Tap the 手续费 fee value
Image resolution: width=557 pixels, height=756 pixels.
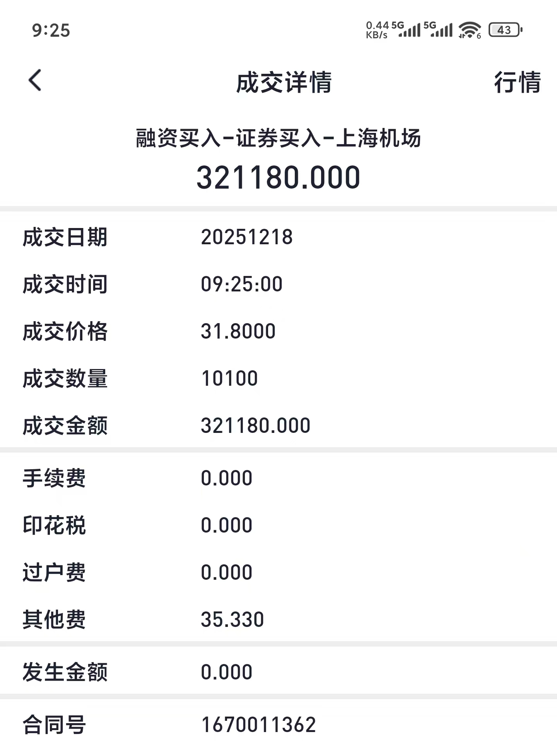pyautogui.click(x=227, y=478)
